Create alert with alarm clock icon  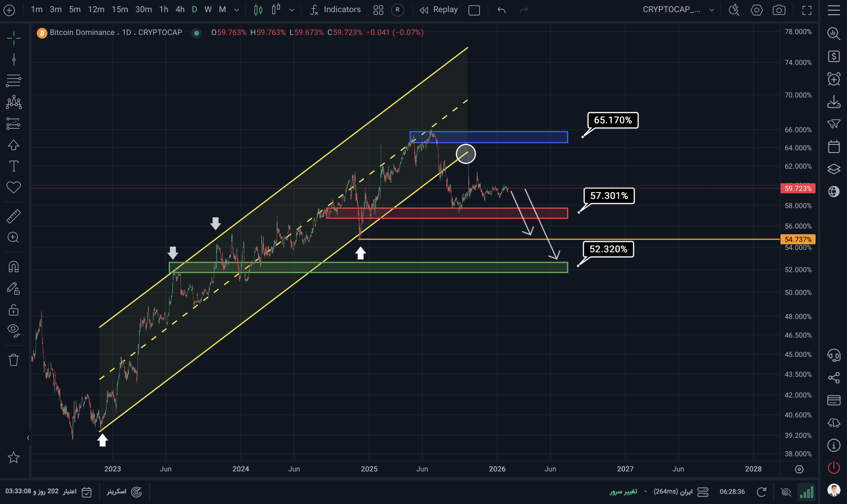[x=834, y=79]
